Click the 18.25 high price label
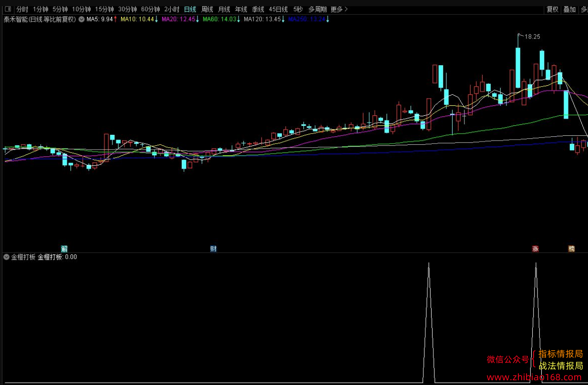 click(532, 37)
